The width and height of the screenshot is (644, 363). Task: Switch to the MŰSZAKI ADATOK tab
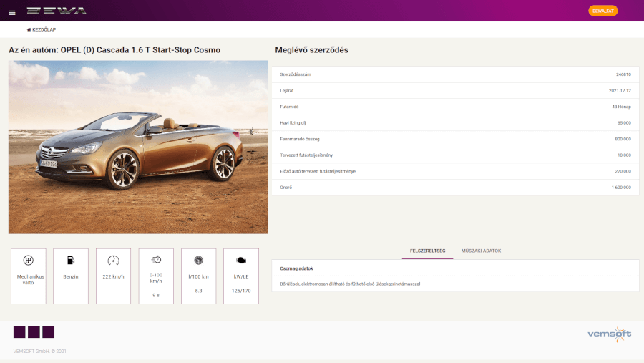[x=481, y=251]
